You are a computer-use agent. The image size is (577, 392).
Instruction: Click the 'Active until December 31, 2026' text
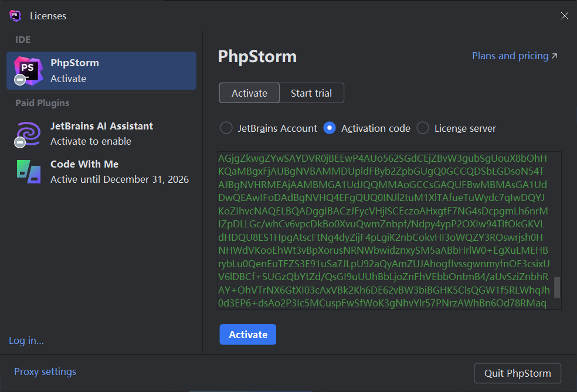coord(120,179)
